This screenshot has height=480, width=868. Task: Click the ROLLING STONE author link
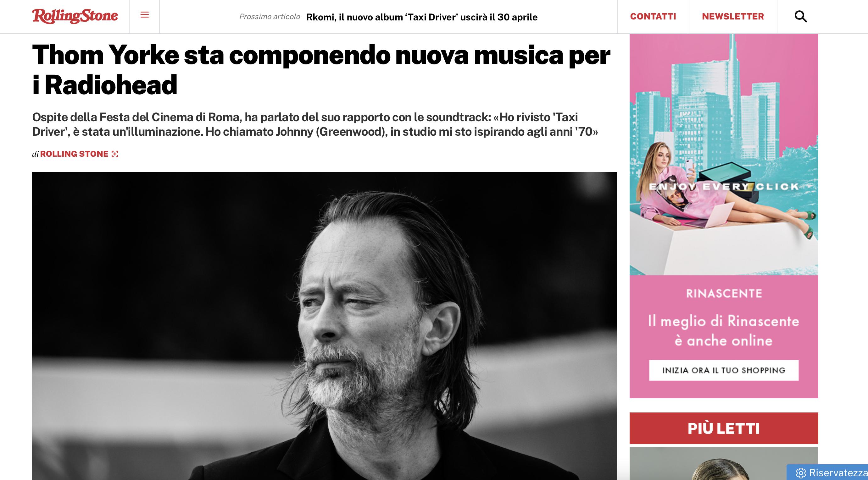point(74,154)
